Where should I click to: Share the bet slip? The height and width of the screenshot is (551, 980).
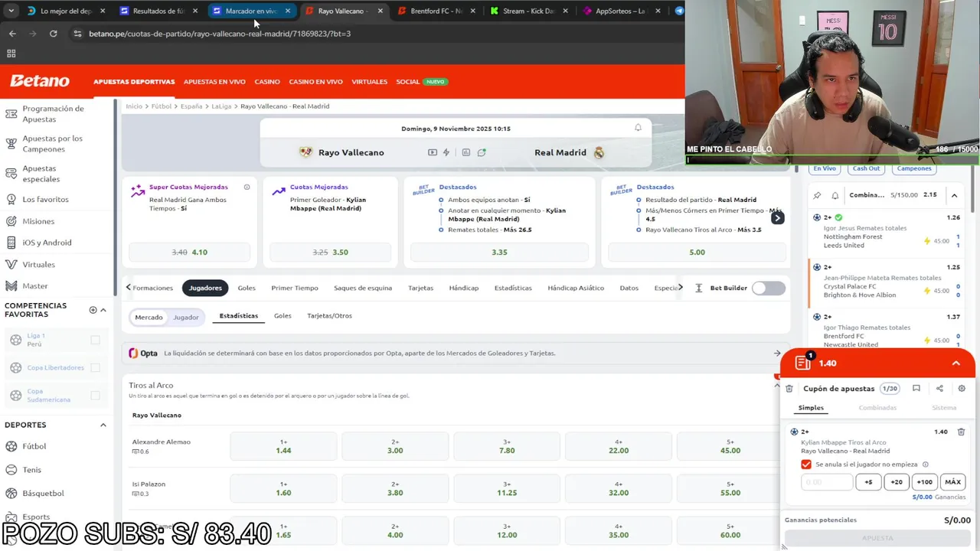click(x=939, y=389)
